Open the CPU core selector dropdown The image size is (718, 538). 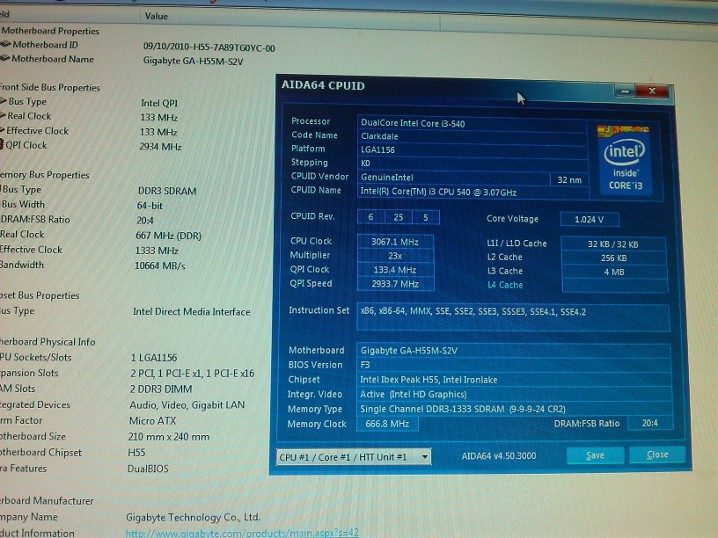(353, 457)
